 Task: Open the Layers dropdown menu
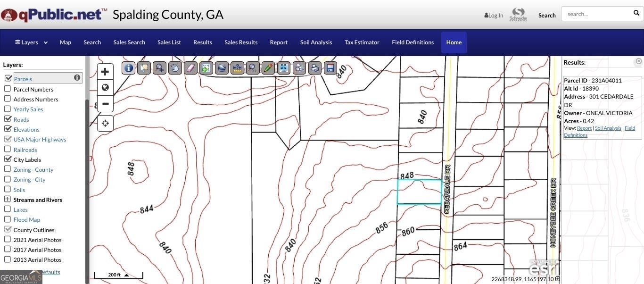(31, 42)
